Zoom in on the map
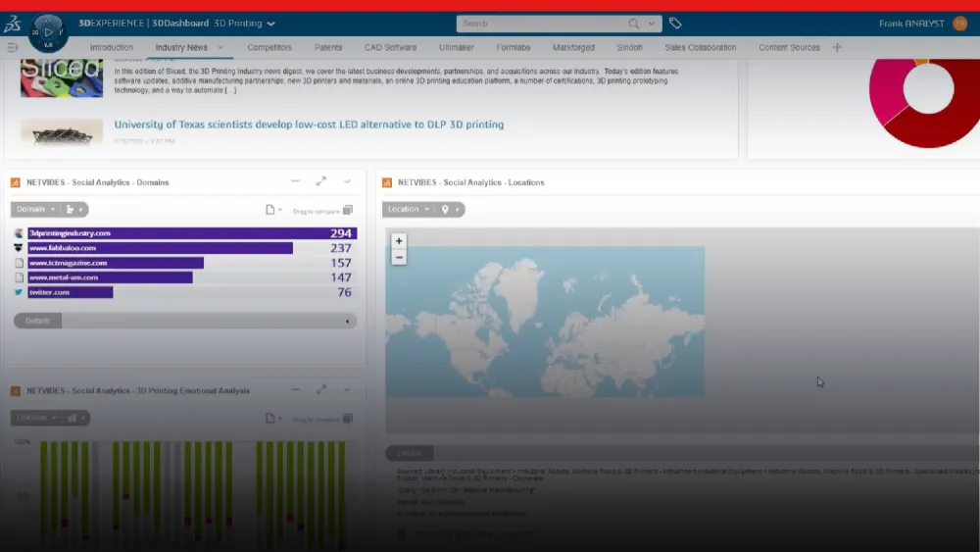Screen dimensions: 980x552 [x=399, y=240]
